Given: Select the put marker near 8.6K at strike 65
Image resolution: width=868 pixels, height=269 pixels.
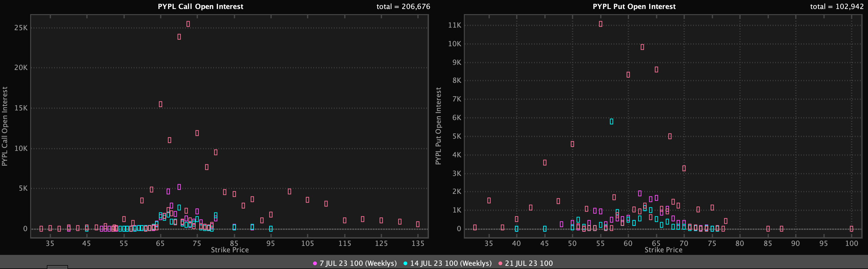Looking at the screenshot, I should pyautogui.click(x=656, y=69).
